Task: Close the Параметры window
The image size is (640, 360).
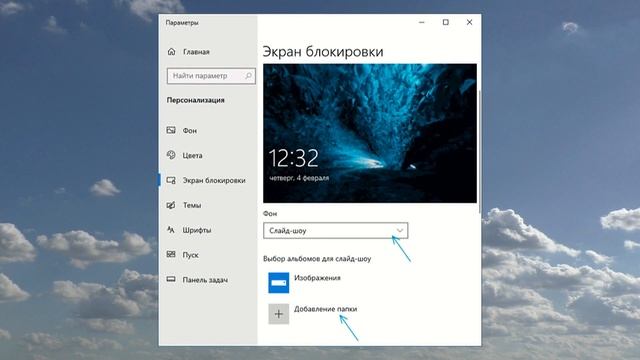Action: click(469, 22)
